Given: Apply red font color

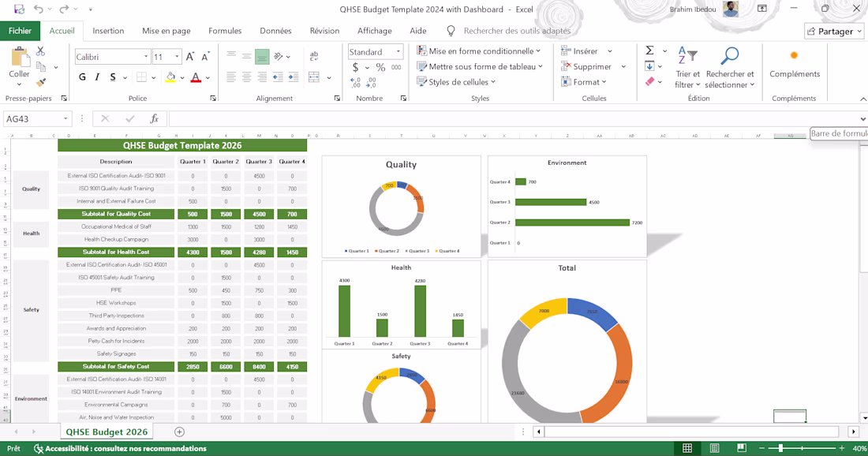Looking at the screenshot, I should tap(196, 77).
